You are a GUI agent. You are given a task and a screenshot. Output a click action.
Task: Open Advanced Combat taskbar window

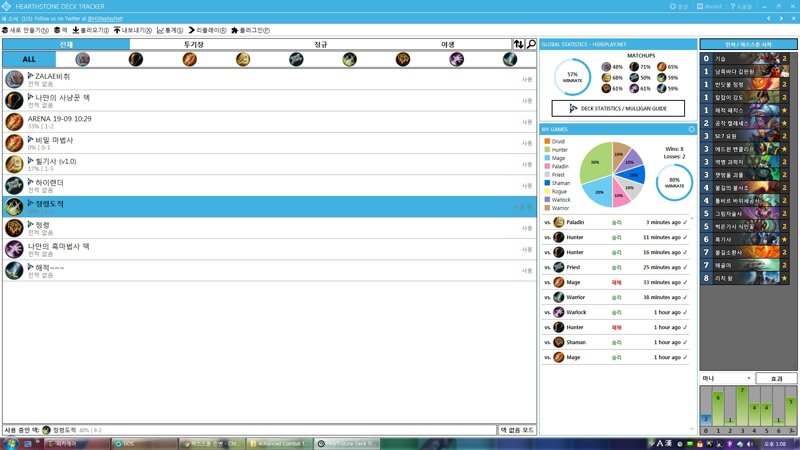click(280, 443)
